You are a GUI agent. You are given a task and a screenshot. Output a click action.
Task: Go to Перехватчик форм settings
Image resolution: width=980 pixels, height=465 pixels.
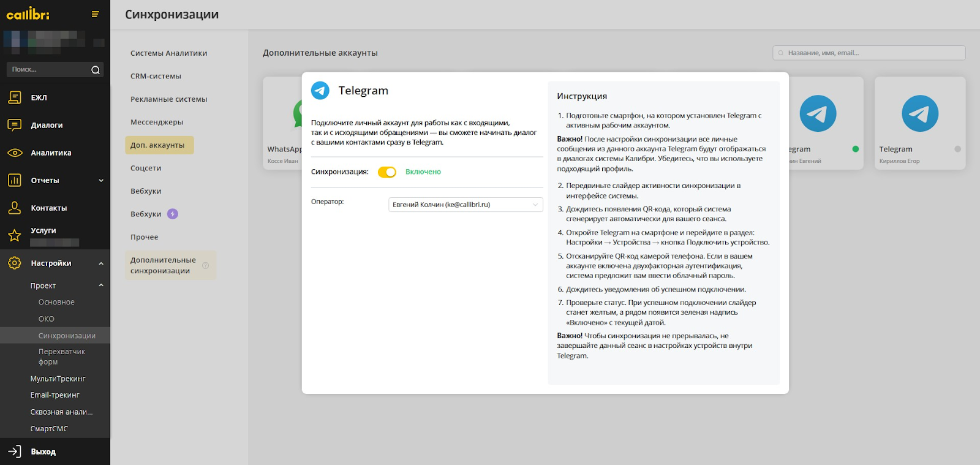click(62, 357)
